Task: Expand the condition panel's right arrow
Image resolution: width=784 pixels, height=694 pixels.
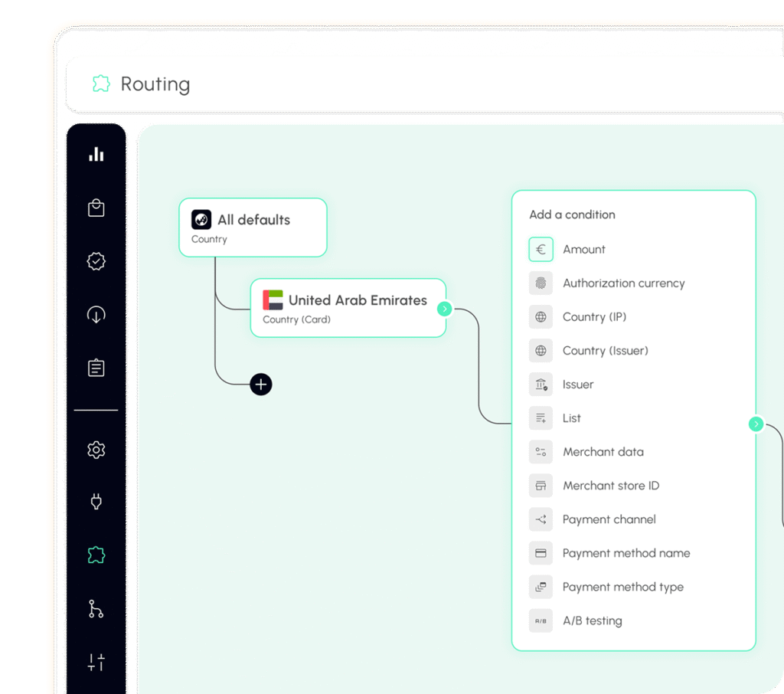Action: pos(756,424)
